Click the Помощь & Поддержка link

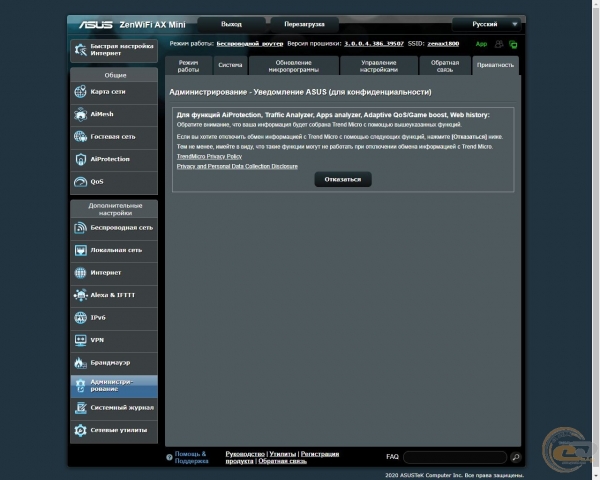[x=191, y=457]
